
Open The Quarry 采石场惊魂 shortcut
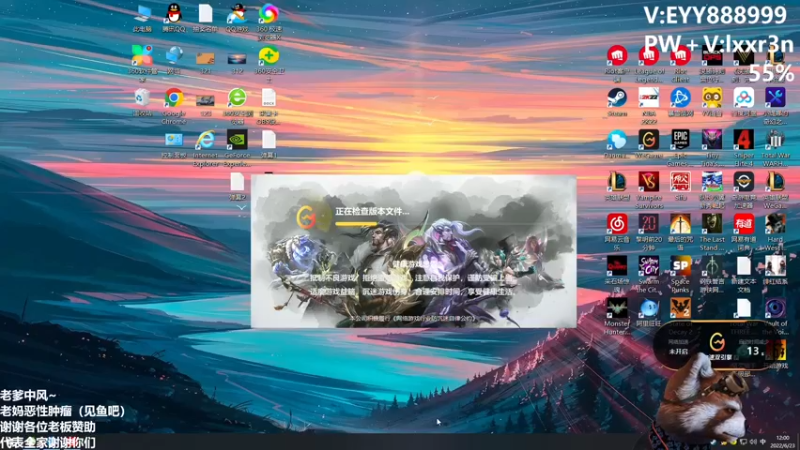(x=617, y=266)
